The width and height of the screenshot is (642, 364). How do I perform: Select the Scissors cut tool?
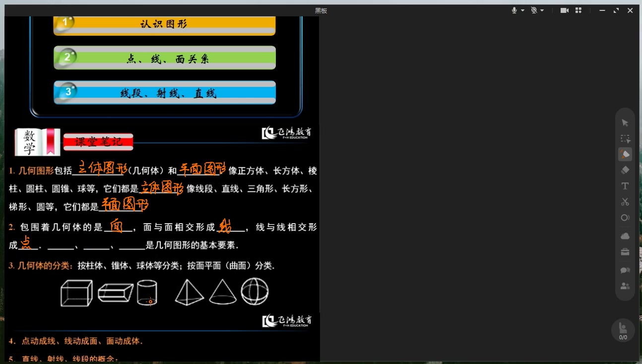click(x=625, y=202)
